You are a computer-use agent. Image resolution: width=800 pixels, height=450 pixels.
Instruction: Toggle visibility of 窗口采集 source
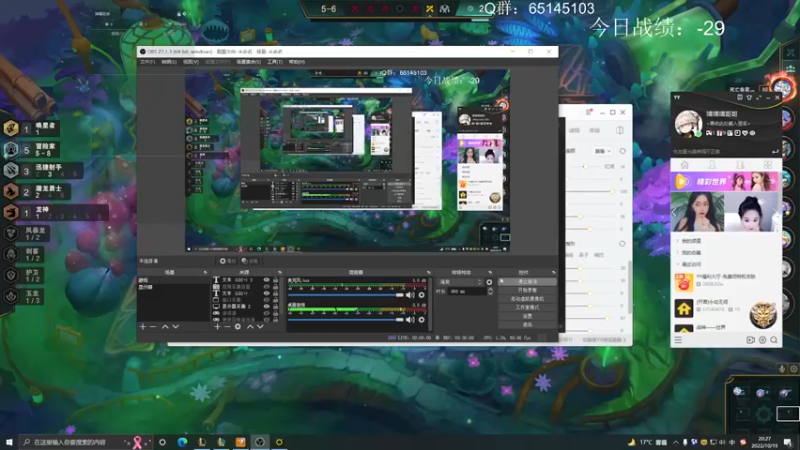point(266,300)
